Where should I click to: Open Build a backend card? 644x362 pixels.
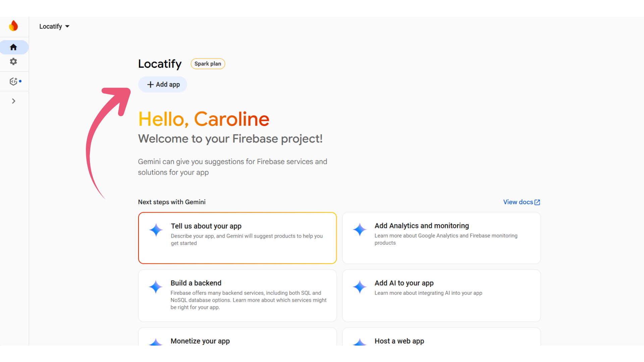pyautogui.click(x=237, y=296)
